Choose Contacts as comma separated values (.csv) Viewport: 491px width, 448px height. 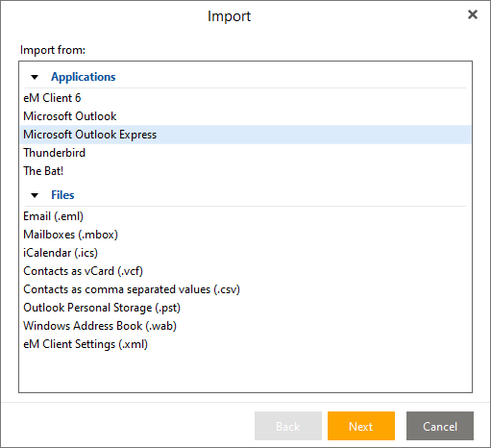245,289
